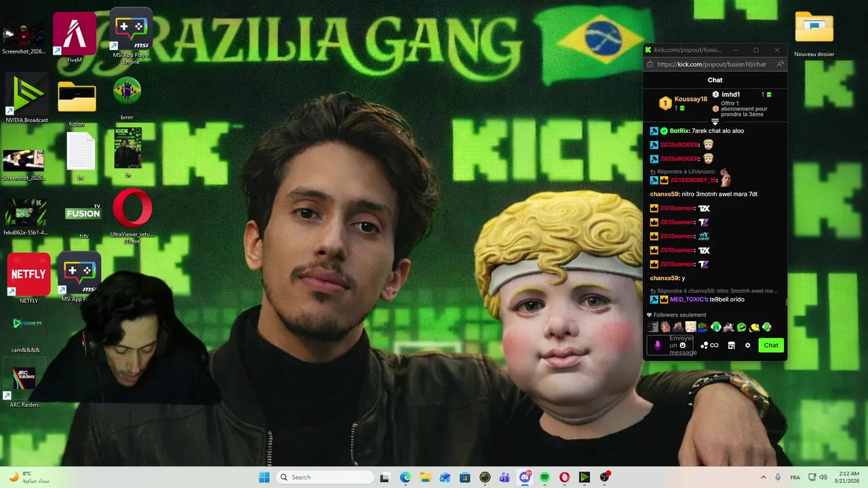
Task: Click the taskbar Search box
Action: (x=325, y=477)
